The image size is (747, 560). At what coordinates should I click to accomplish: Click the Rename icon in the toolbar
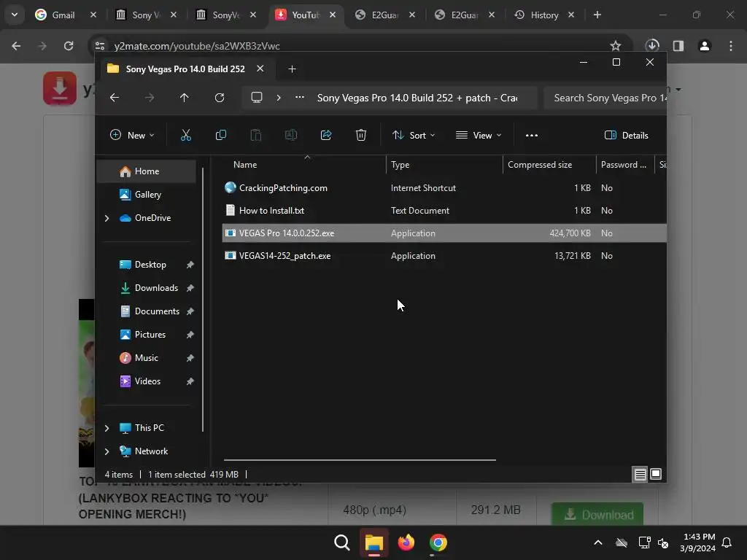[290, 135]
